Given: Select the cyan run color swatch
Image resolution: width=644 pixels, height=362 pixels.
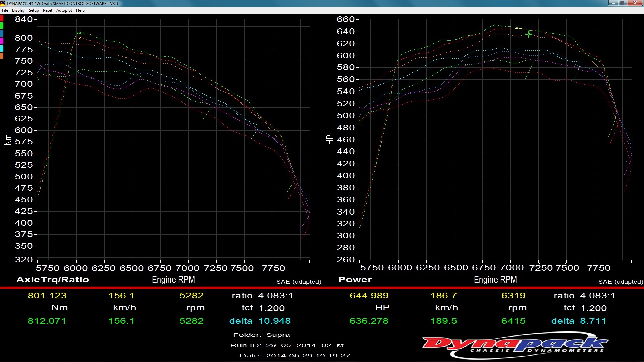Looking at the screenshot, I should click(2, 48).
